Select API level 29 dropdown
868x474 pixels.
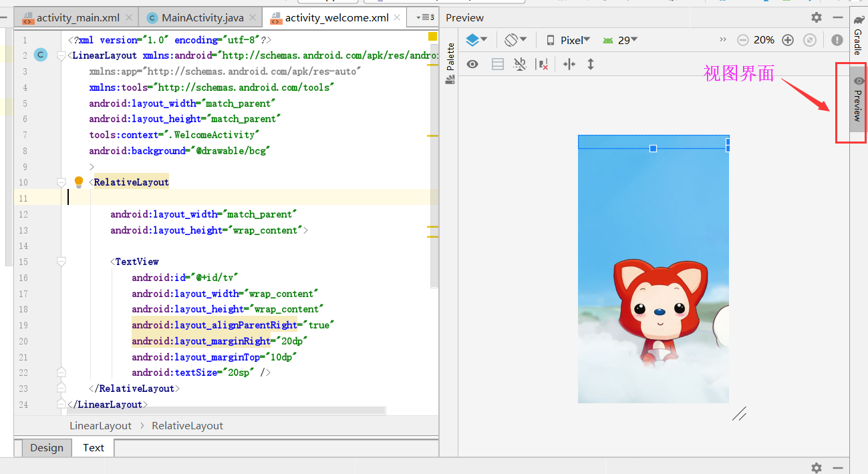[620, 40]
